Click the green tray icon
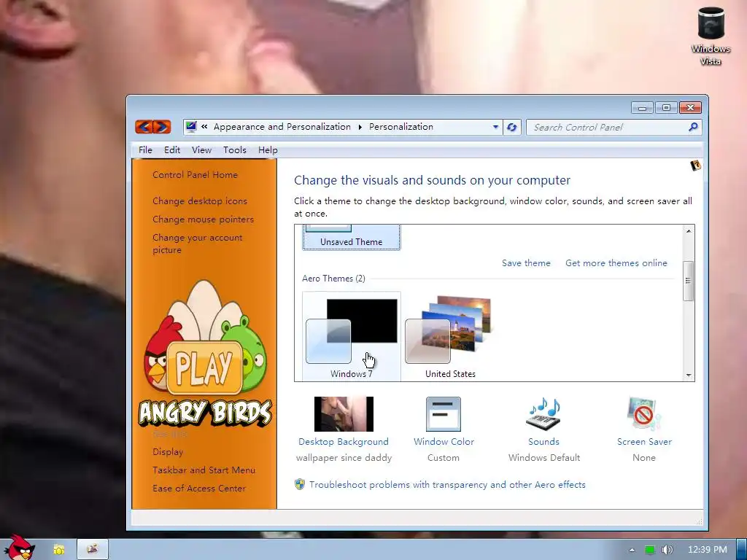 (x=650, y=550)
